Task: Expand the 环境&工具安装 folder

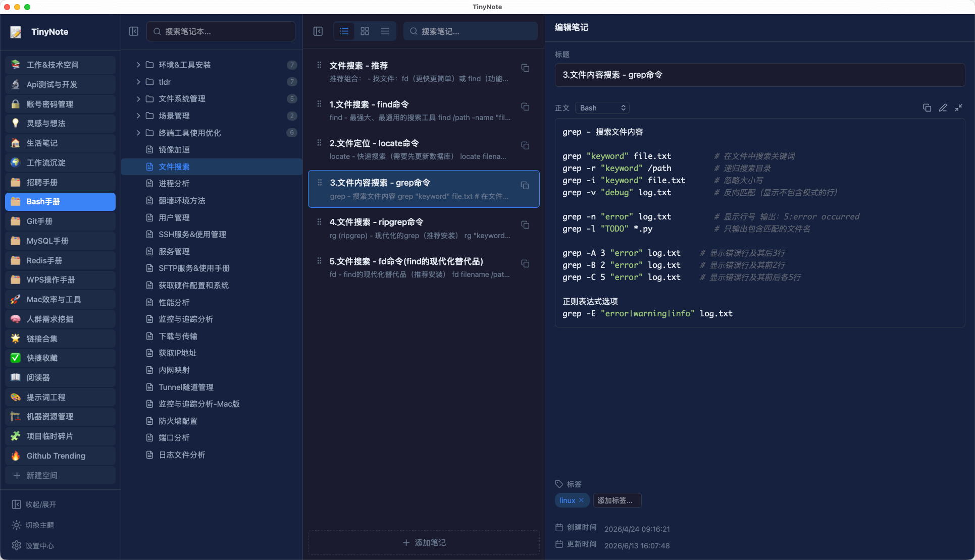Action: [x=138, y=65]
